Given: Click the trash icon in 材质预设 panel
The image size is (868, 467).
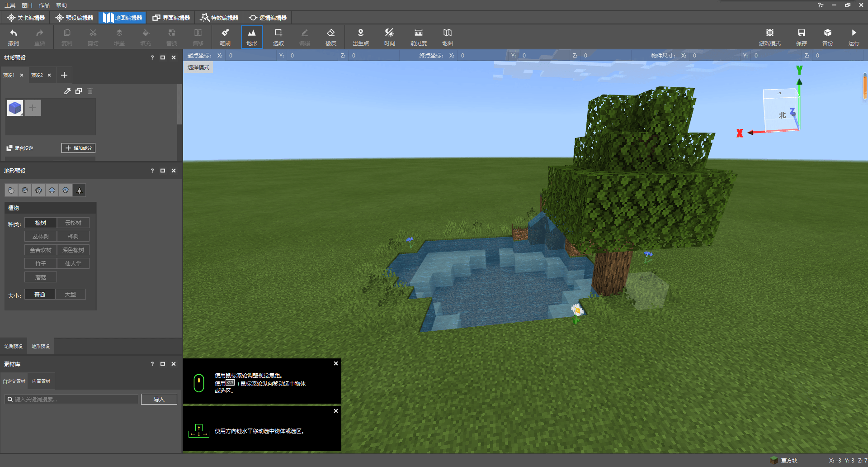Looking at the screenshot, I should coord(90,91).
